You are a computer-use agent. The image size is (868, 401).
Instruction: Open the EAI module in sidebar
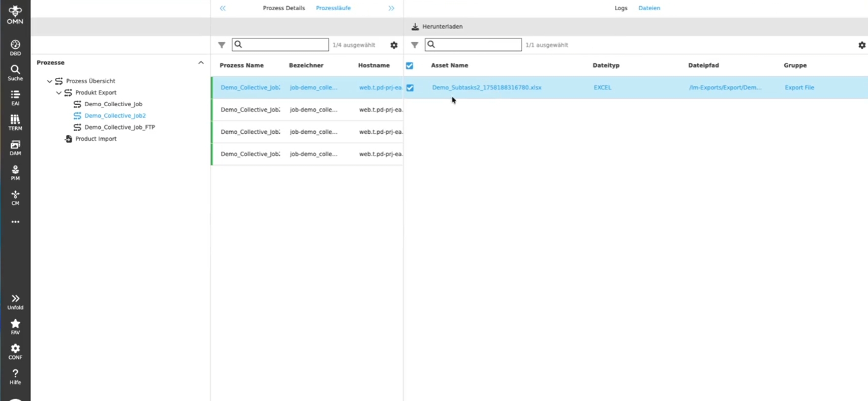(x=15, y=97)
